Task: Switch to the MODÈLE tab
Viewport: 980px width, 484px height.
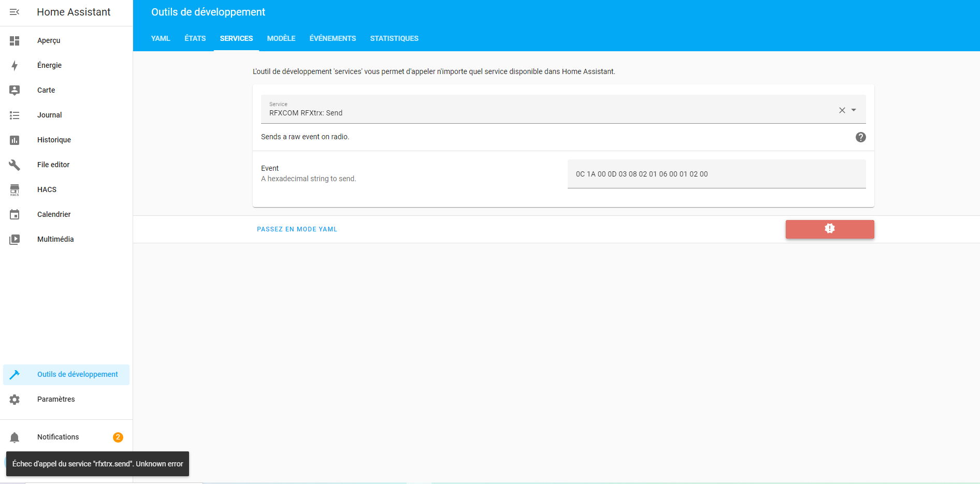Action: pos(281,38)
